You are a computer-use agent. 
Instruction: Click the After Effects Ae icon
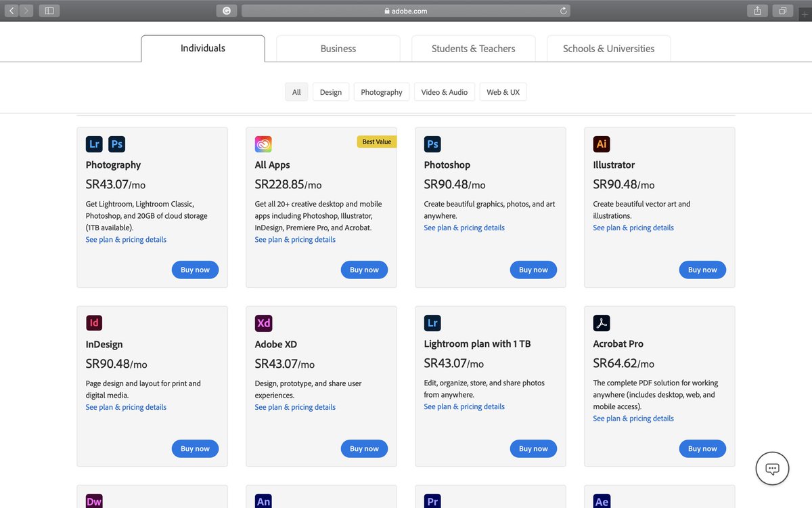602,501
